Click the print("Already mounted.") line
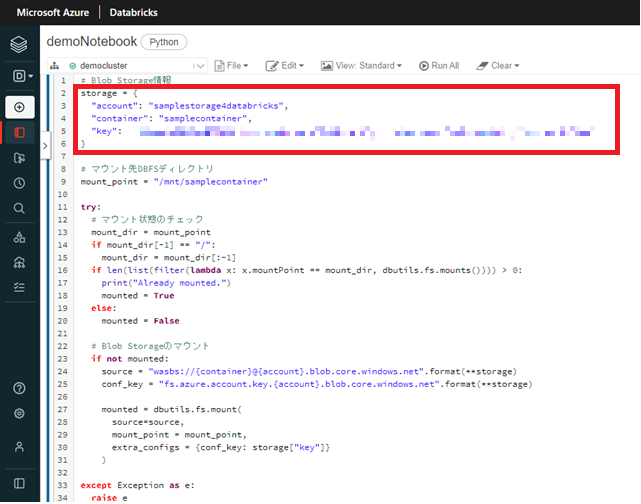This screenshot has height=504, width=641. [166, 283]
